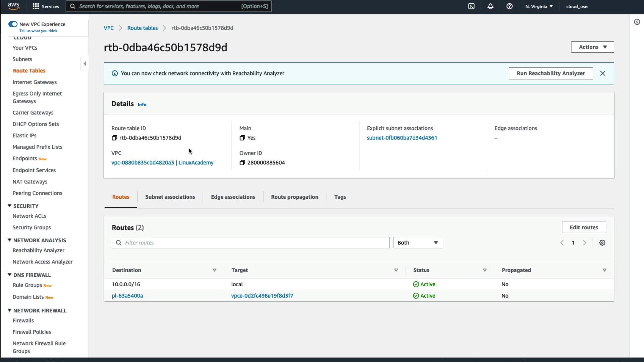The image size is (644, 362).
Task: Copy the route table ID
Action: [x=114, y=138]
